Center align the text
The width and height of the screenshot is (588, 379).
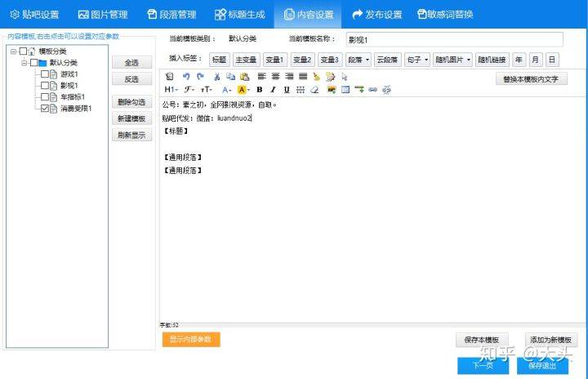tap(276, 77)
